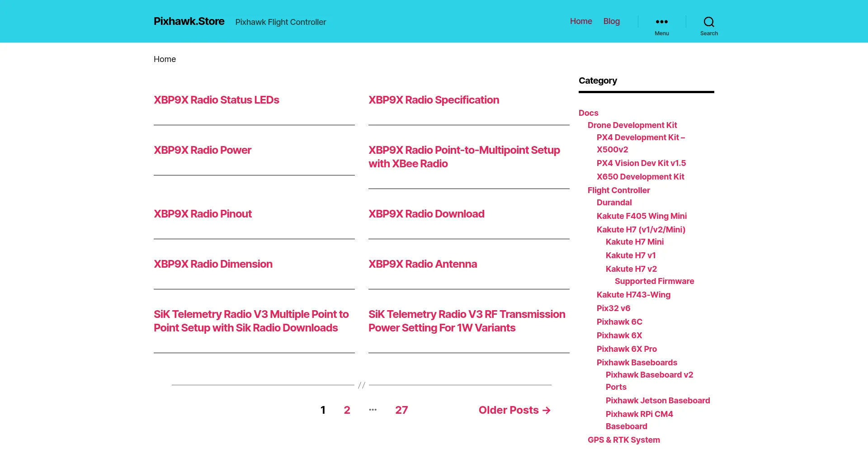Select the Durandal category

614,203
